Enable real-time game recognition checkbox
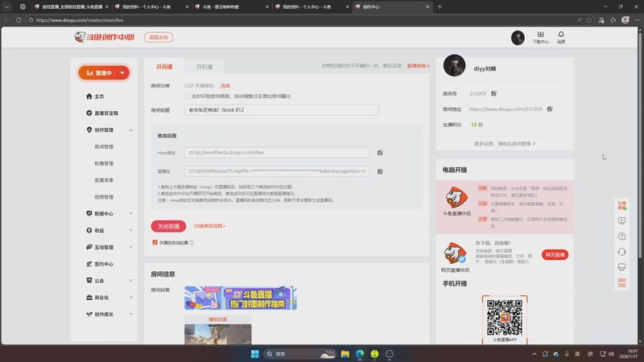Viewport: 644px width, 362px height. coord(188,97)
